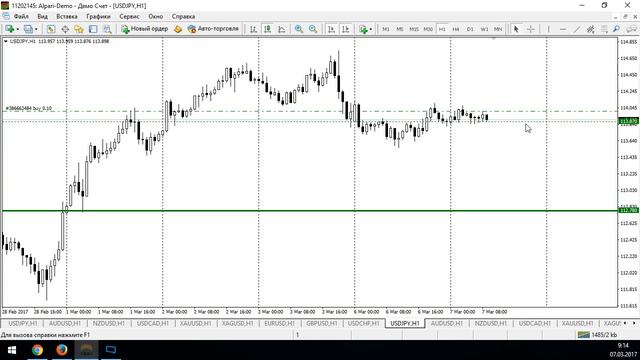Select the D1 timeframe
Image resolution: width=640 pixels, height=360 pixels.
(470, 29)
